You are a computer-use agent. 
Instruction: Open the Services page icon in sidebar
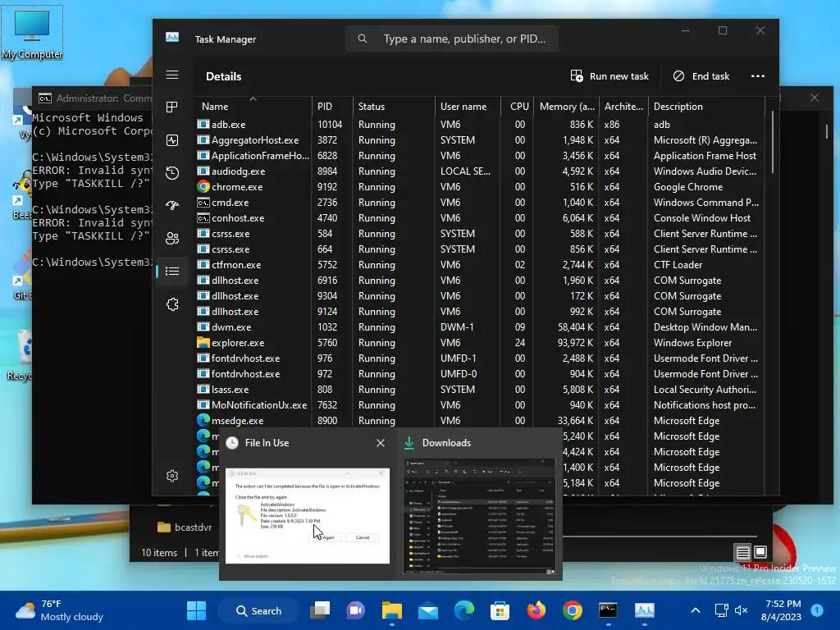pos(172,304)
